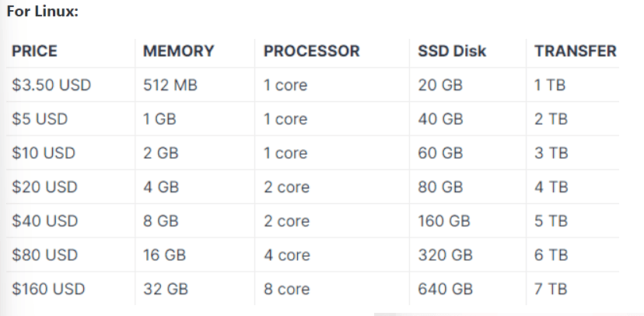Select the $3.50 USD price cell

(x=51, y=85)
